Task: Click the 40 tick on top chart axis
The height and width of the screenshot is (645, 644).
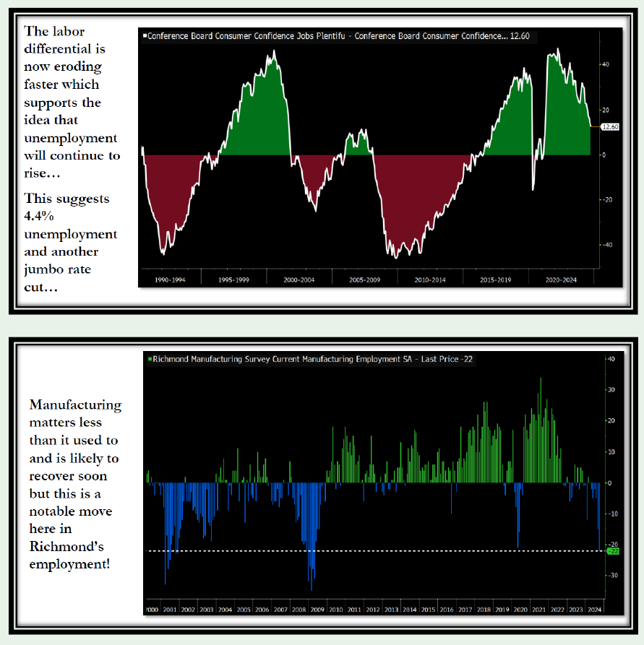Action: click(x=606, y=64)
